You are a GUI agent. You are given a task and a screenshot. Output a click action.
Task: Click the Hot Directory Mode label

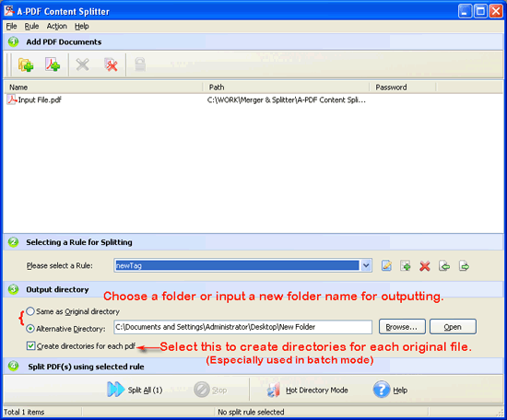pyautogui.click(x=317, y=391)
